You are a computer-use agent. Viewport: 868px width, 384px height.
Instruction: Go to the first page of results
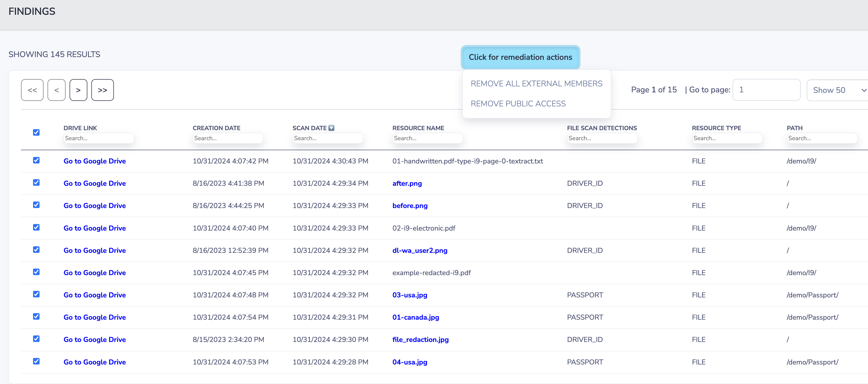(x=32, y=90)
